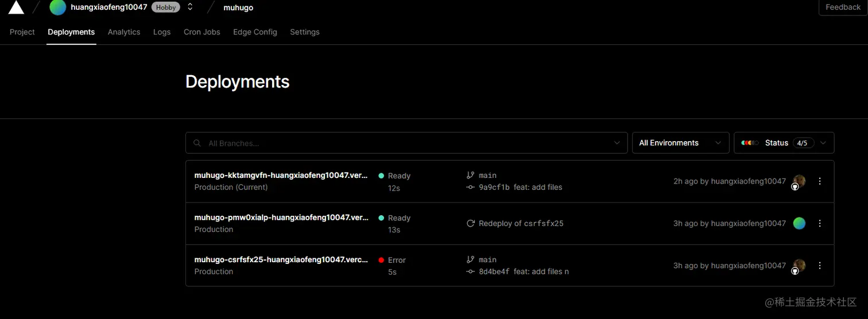Click the Production (Current) label
The width and height of the screenshot is (868, 319).
point(231,187)
